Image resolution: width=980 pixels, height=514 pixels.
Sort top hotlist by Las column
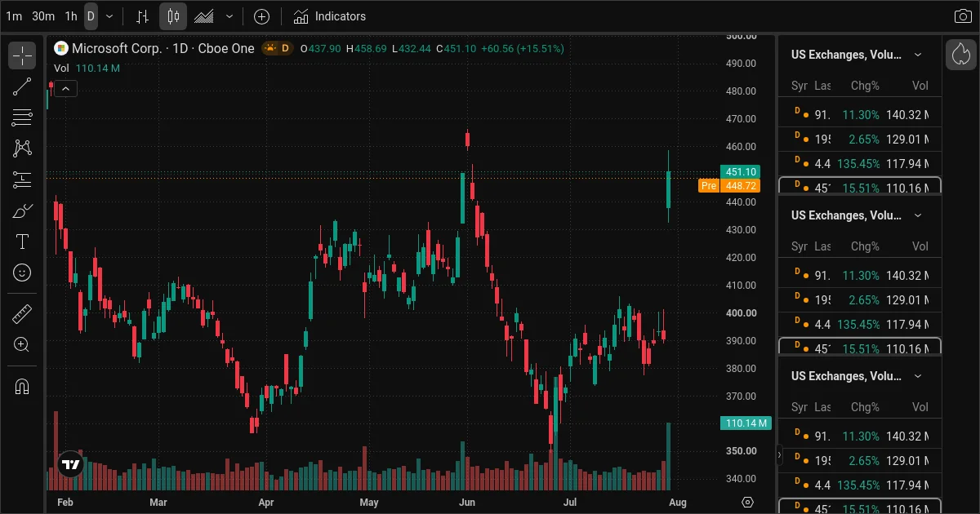(822, 86)
